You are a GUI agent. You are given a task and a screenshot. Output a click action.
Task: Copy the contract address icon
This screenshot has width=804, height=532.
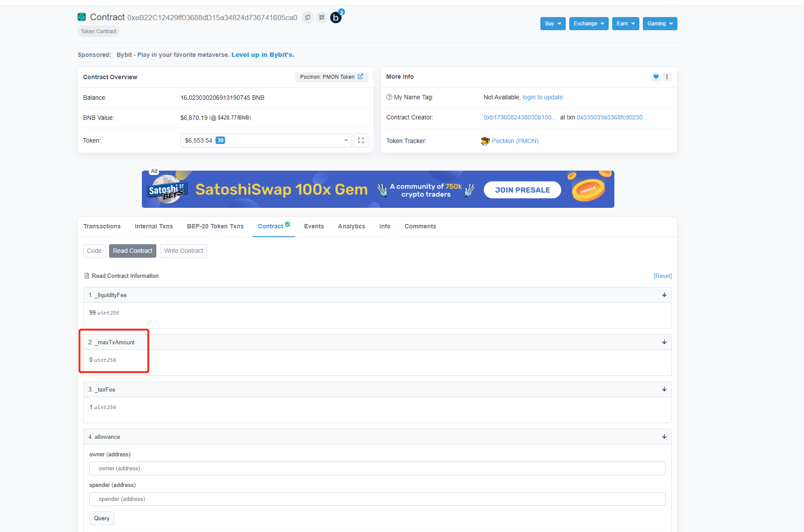tap(308, 17)
